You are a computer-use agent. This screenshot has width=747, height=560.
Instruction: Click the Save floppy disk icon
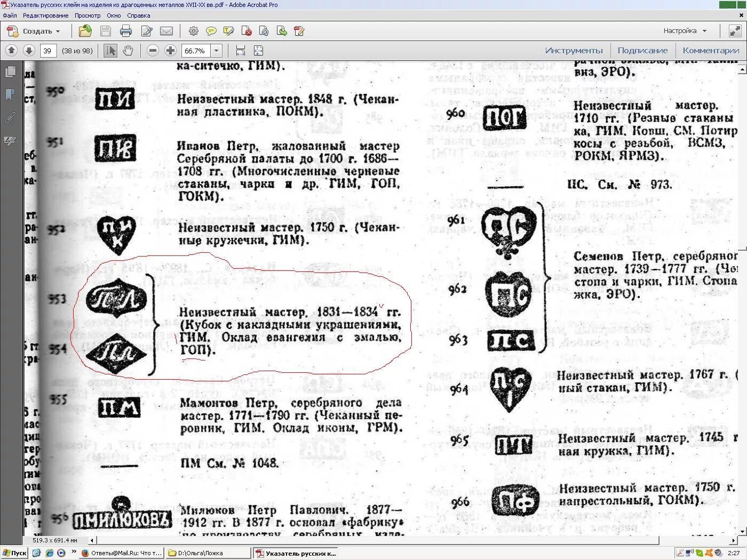coord(106,31)
